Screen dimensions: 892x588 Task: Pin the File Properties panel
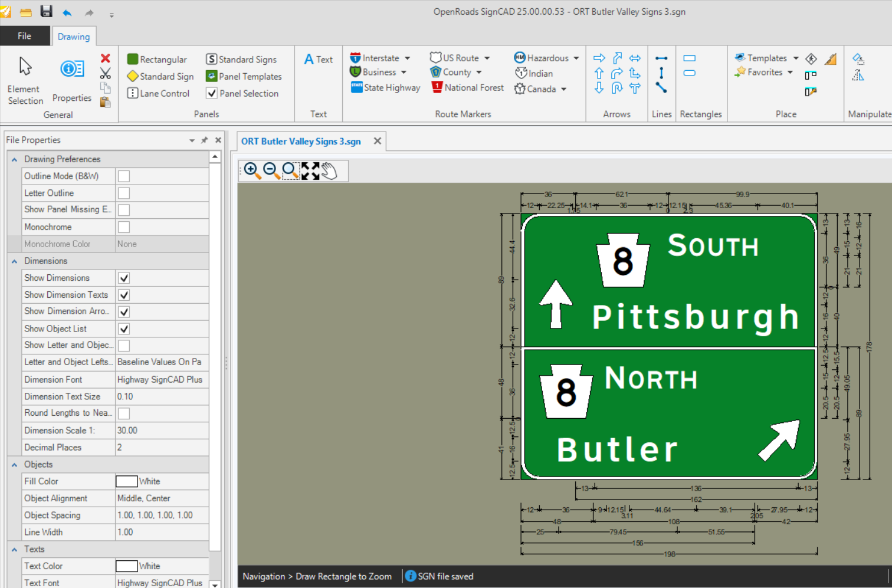click(205, 140)
